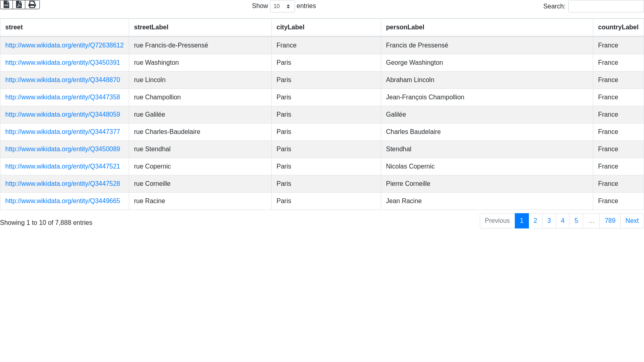Export the table as PDF
Viewport: 644px width, 362px height.
pyautogui.click(x=19, y=5)
